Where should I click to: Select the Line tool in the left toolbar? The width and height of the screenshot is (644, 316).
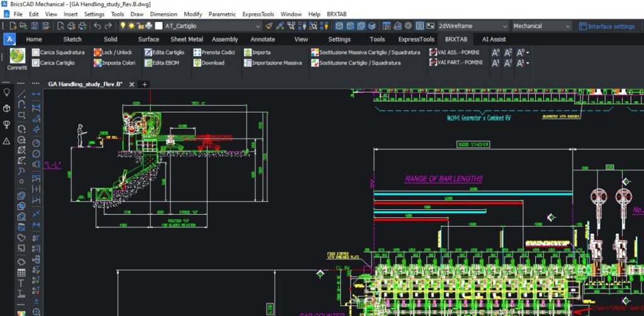coord(21,94)
